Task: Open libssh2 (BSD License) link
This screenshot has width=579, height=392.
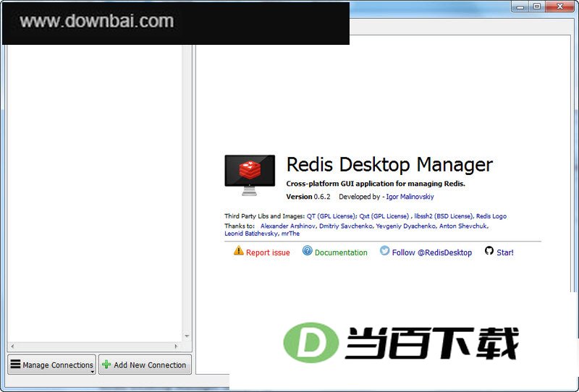Action: coord(443,216)
